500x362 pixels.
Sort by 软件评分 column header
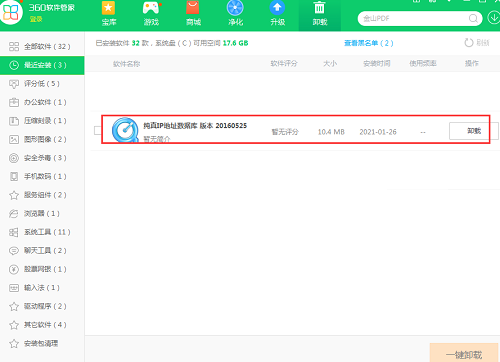pyautogui.click(x=284, y=63)
